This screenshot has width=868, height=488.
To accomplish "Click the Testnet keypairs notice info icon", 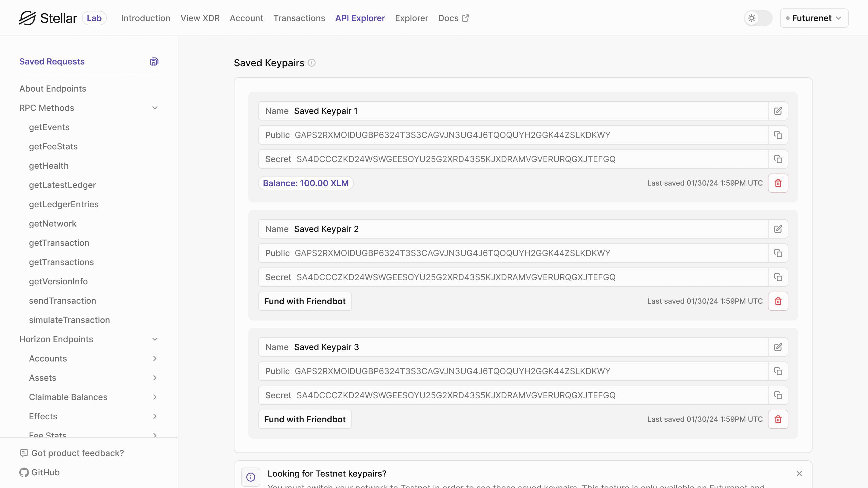I will [251, 477].
